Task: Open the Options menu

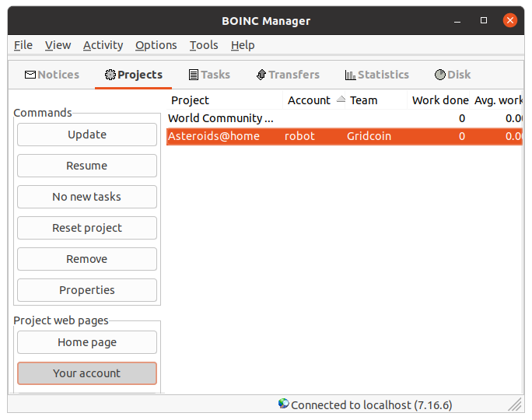Action: click(156, 45)
